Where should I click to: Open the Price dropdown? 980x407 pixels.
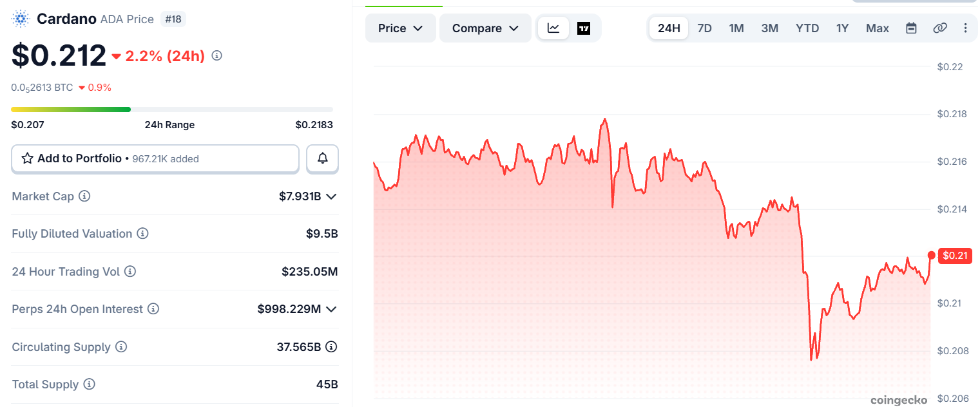point(400,28)
